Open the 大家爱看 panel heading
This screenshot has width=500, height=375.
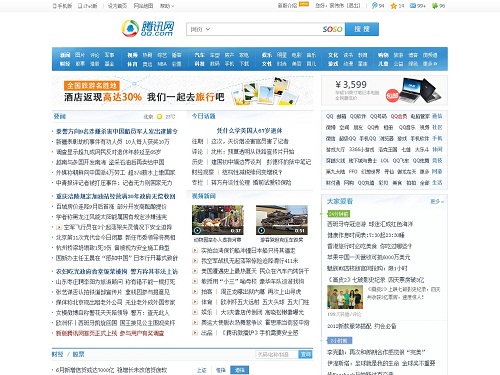[340, 201]
